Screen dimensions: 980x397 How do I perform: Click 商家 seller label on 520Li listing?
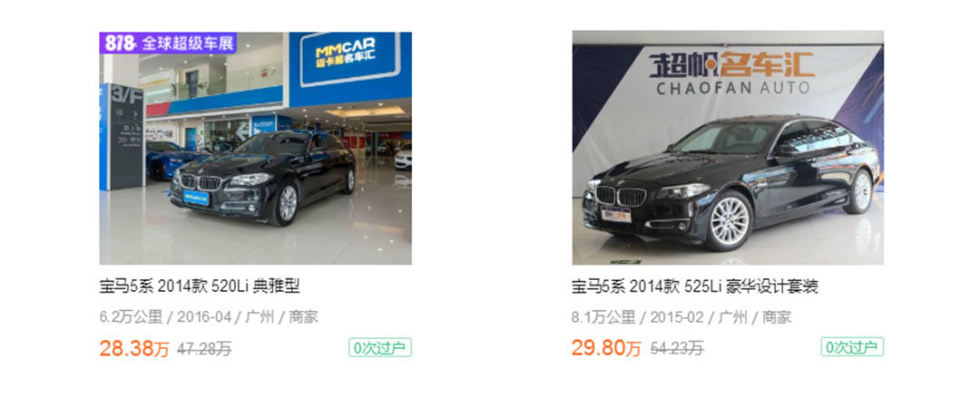(x=304, y=317)
